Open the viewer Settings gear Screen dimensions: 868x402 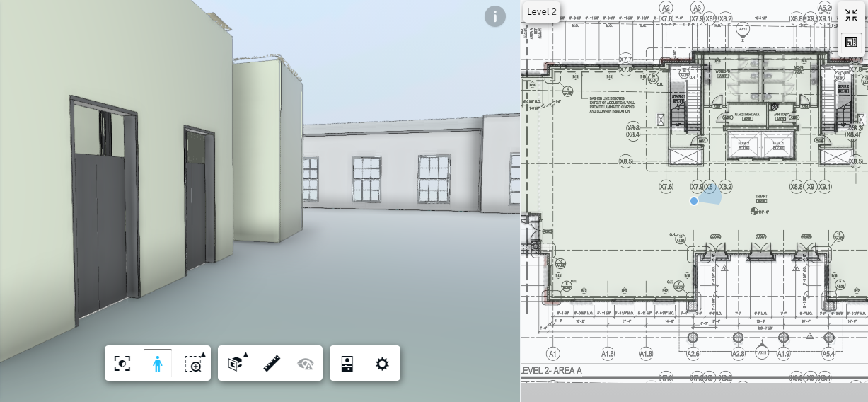tap(382, 364)
